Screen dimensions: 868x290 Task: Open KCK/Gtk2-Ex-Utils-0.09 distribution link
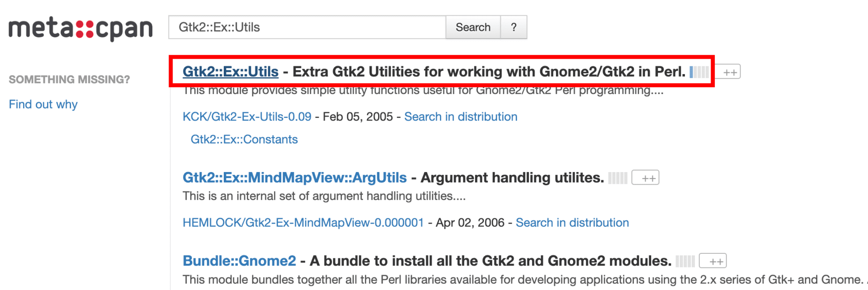pos(247,117)
